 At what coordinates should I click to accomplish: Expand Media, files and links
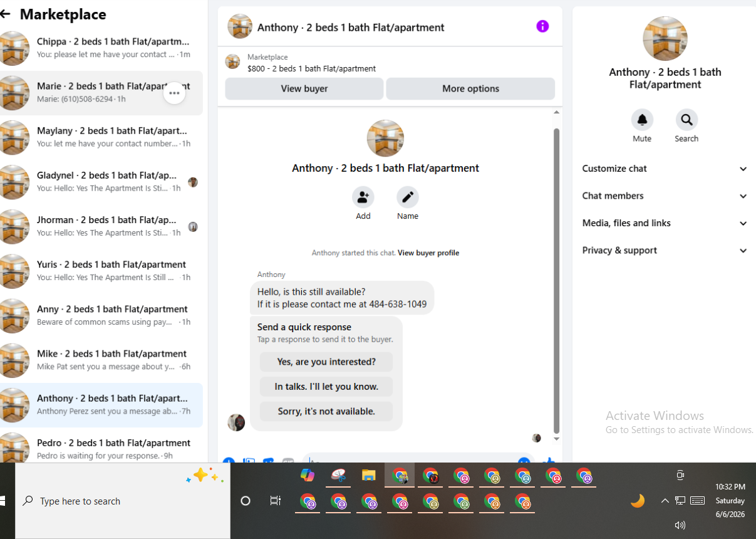click(x=665, y=223)
